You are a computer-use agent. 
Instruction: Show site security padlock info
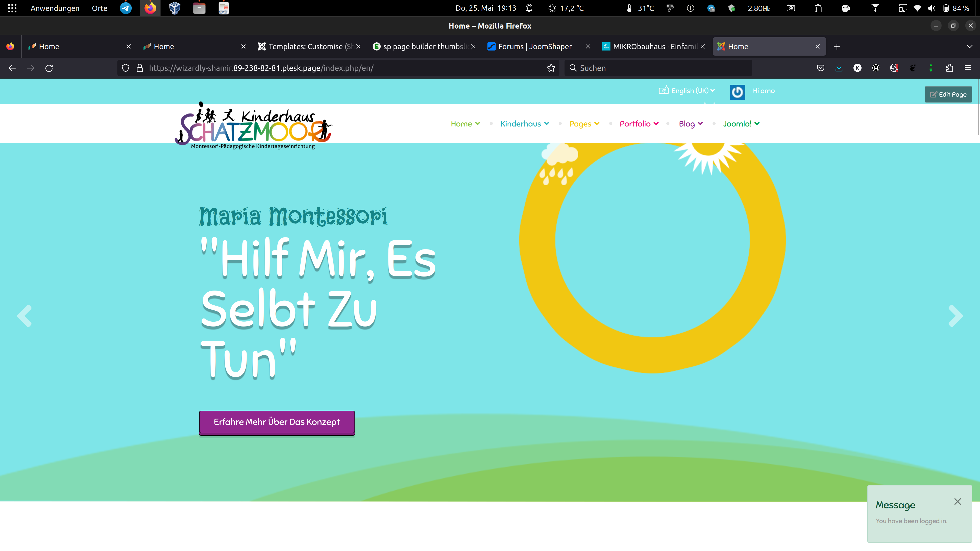(140, 68)
